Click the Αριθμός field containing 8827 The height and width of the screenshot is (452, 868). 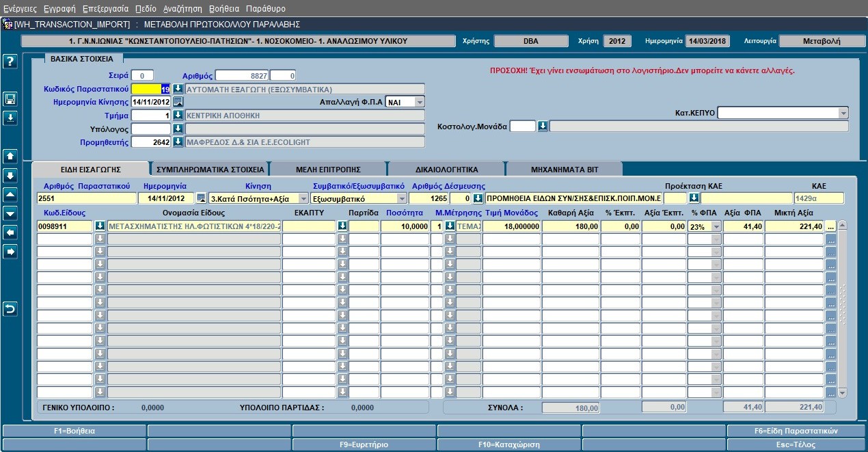point(242,75)
